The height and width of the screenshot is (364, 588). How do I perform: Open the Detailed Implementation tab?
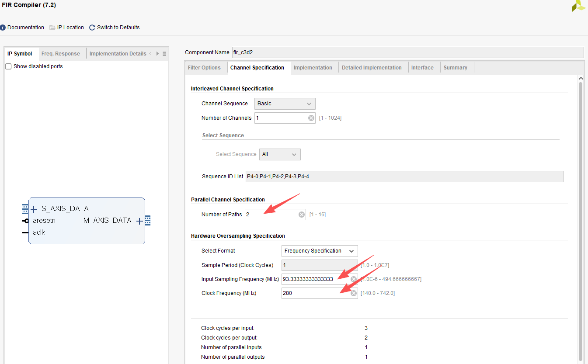(x=372, y=68)
